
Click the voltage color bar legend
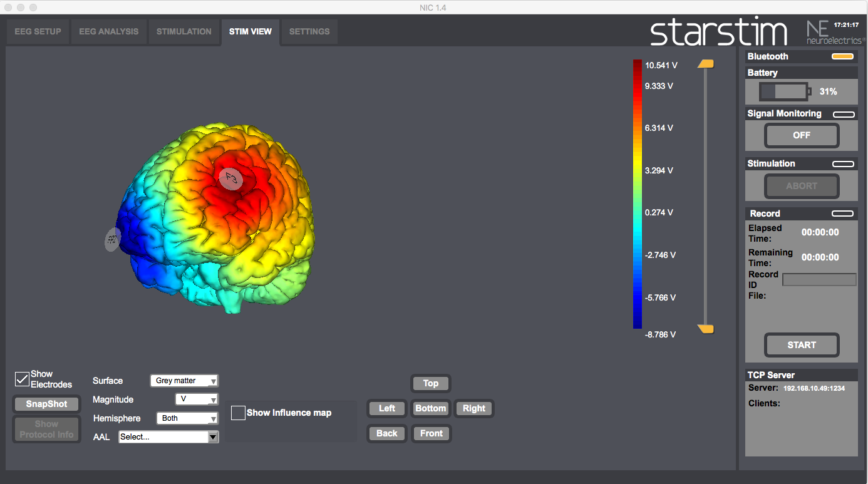638,194
